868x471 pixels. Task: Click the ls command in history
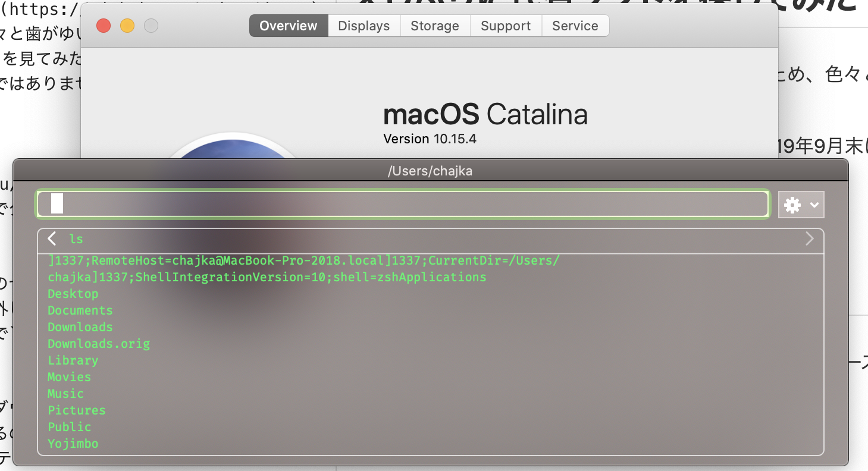tap(76, 239)
